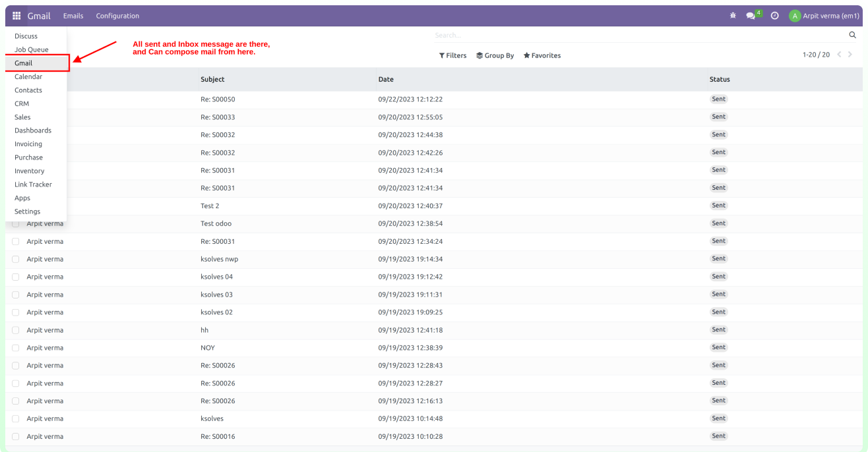
Task: Select Gmail in the apps list
Action: coord(24,63)
